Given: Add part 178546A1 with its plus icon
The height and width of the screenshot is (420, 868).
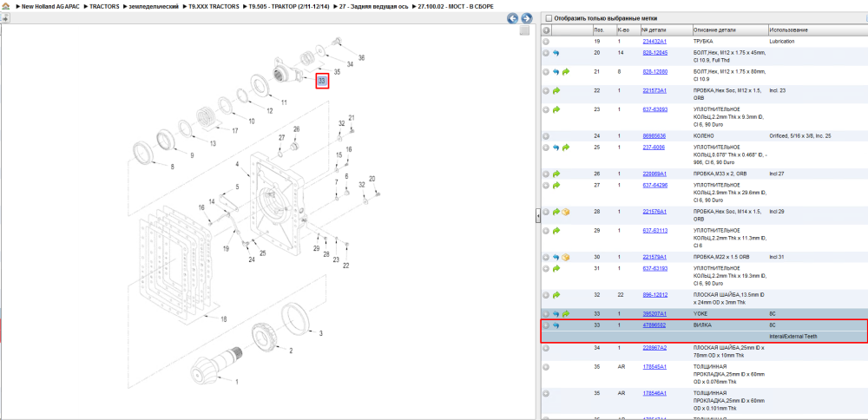Looking at the screenshot, I should tap(546, 393).
